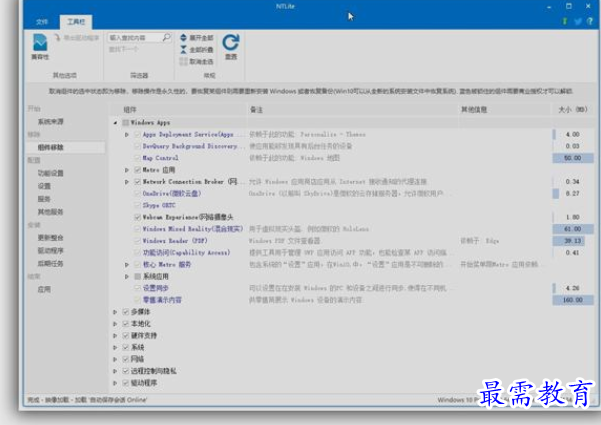Open 服务 page in the sidebar

(44, 199)
